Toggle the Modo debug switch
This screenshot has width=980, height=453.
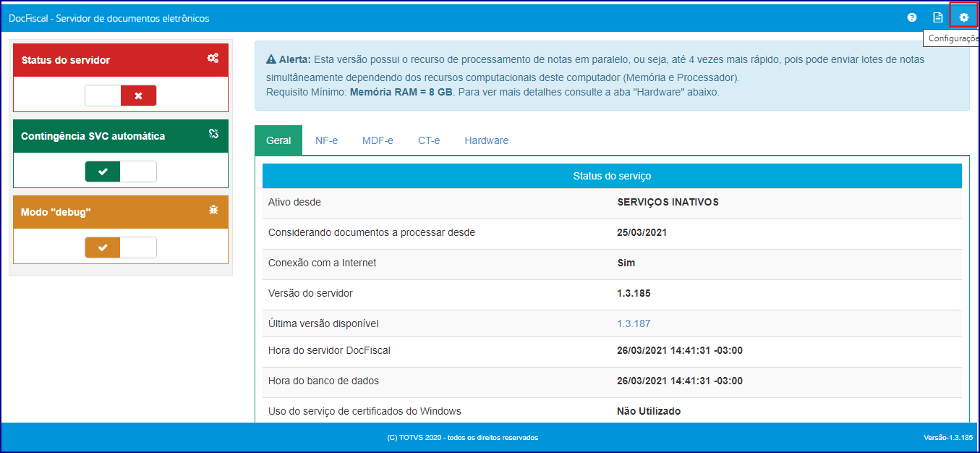(x=121, y=247)
